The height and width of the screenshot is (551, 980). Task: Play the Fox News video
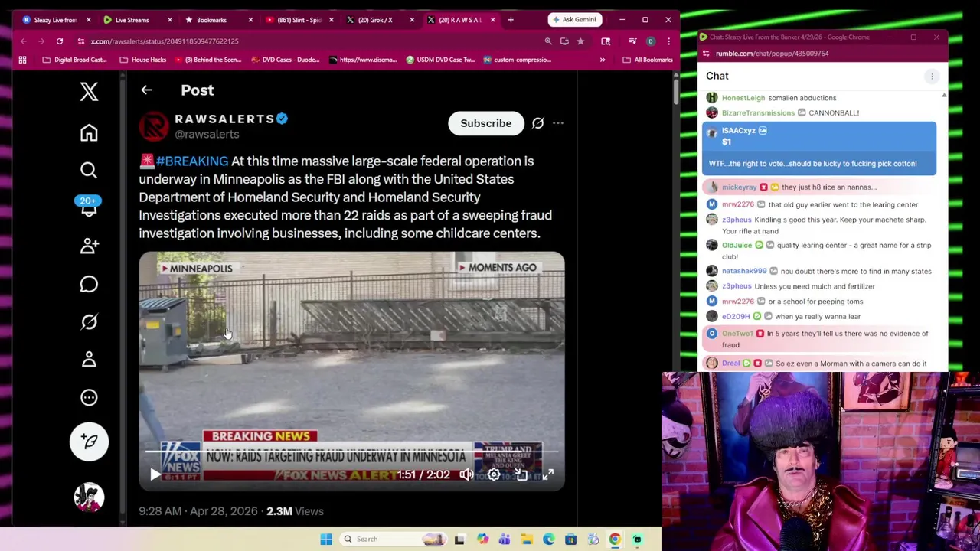(x=155, y=474)
